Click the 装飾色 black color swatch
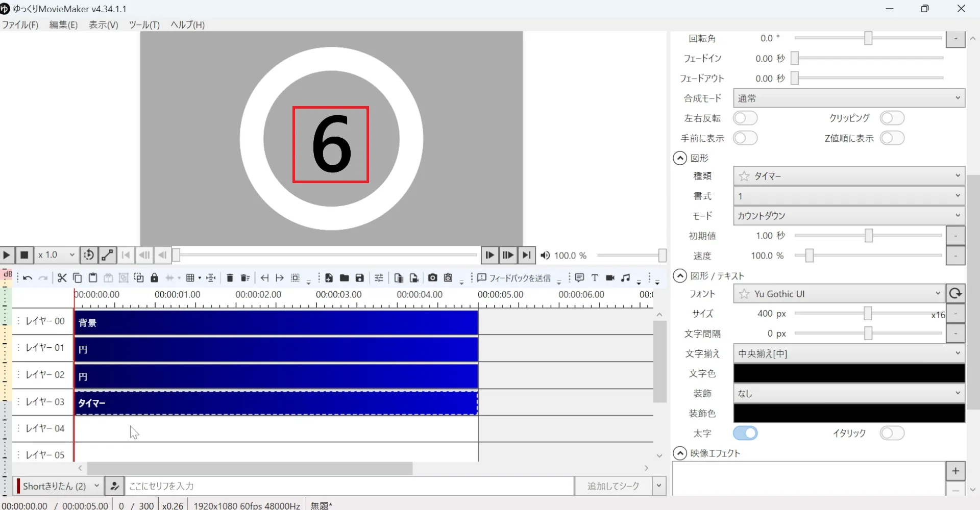The image size is (980, 510). click(x=849, y=413)
